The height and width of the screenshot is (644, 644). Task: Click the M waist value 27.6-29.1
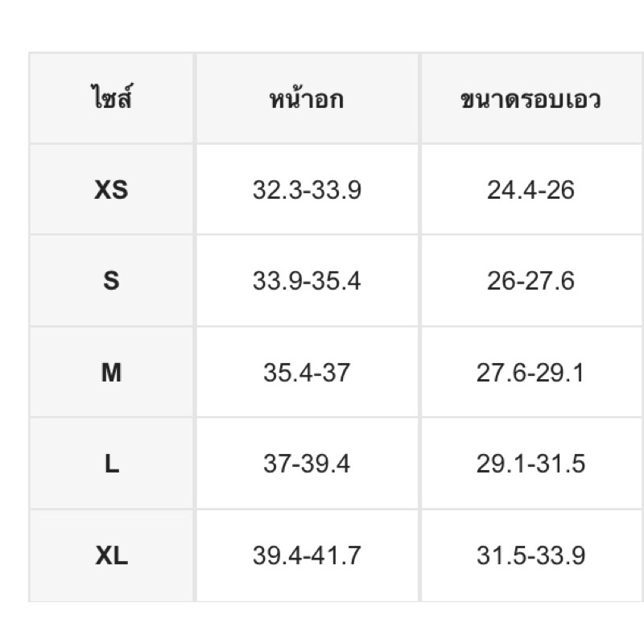tap(530, 372)
